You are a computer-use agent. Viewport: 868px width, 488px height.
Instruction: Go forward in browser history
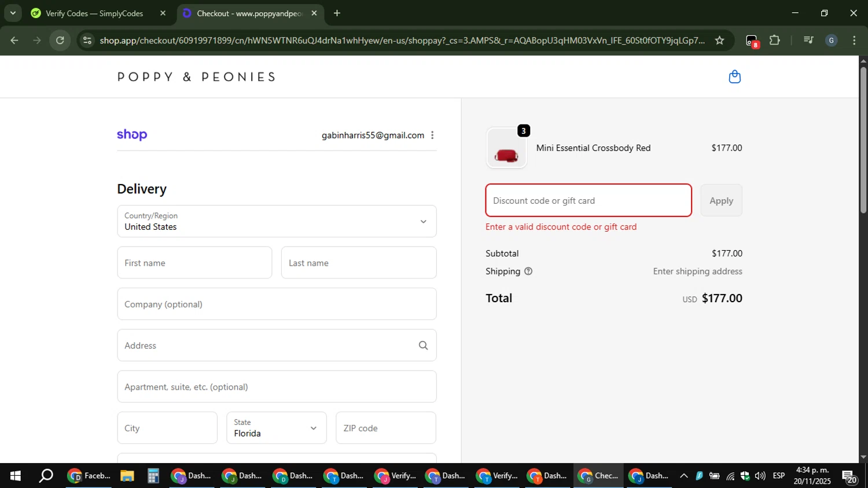point(37,41)
